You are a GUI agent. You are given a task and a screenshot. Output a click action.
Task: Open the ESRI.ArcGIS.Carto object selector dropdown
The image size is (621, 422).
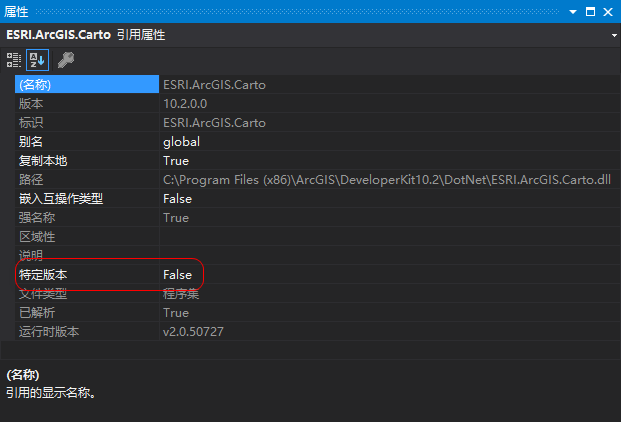click(x=614, y=35)
